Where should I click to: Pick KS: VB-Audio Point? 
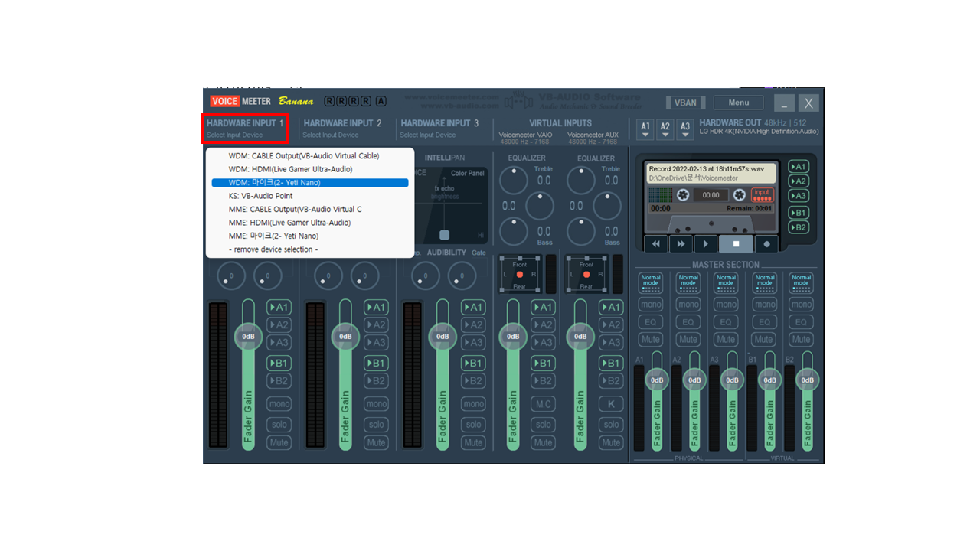pyautogui.click(x=310, y=196)
